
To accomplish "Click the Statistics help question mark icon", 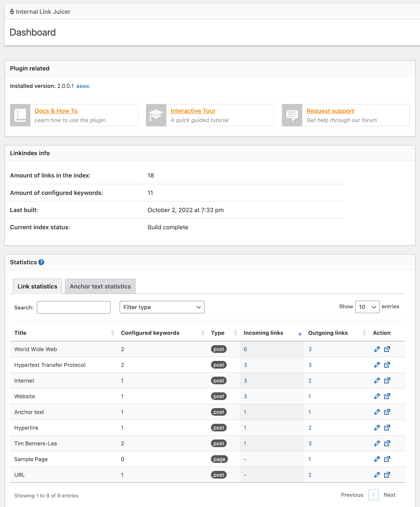I will click(x=41, y=262).
